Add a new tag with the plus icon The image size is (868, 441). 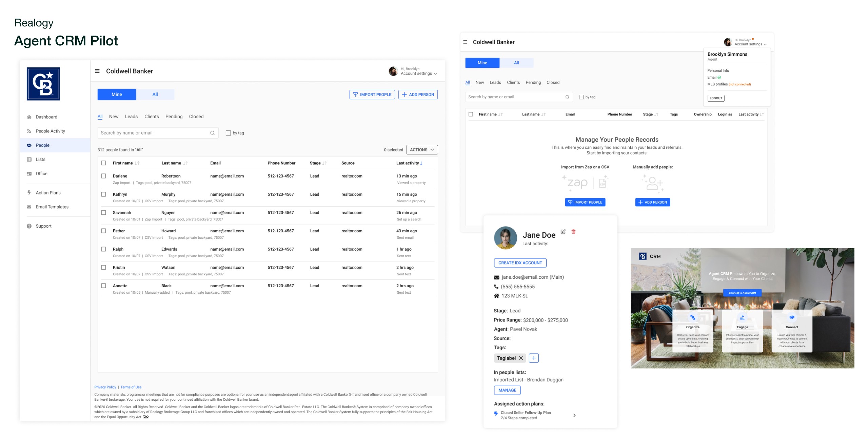pos(534,358)
